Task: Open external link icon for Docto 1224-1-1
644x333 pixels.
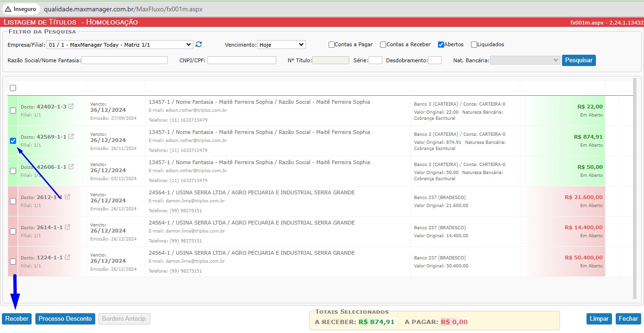Action: point(67,258)
